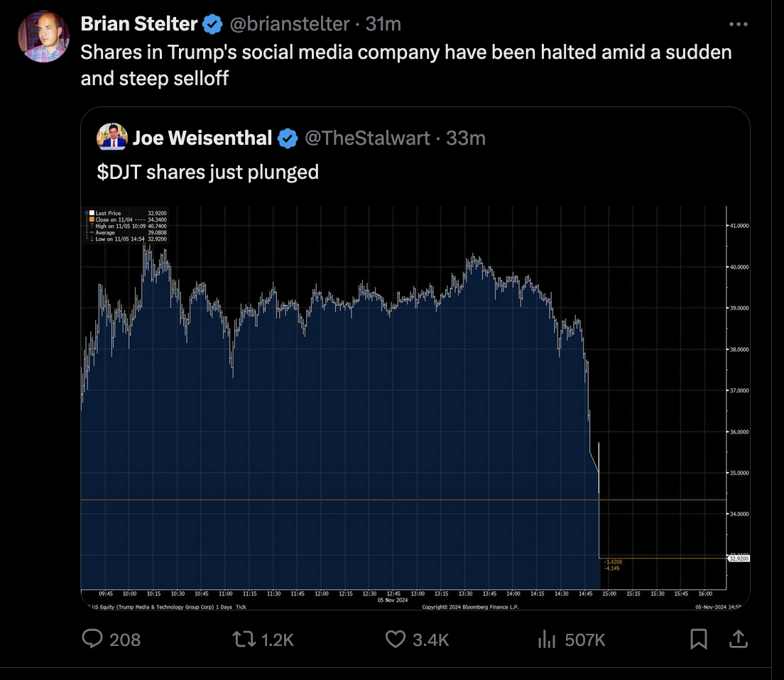Open the three-dot more options menu
This screenshot has height=680, width=784.
point(739,24)
